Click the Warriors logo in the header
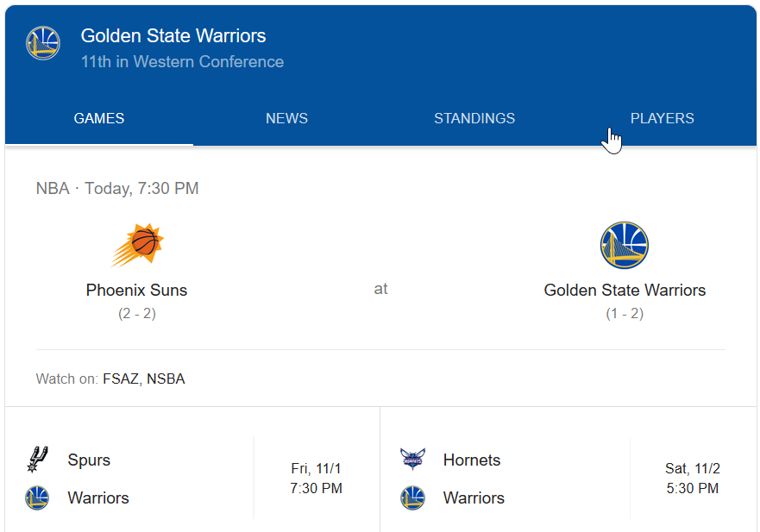This screenshot has width=760, height=532. pos(43,43)
